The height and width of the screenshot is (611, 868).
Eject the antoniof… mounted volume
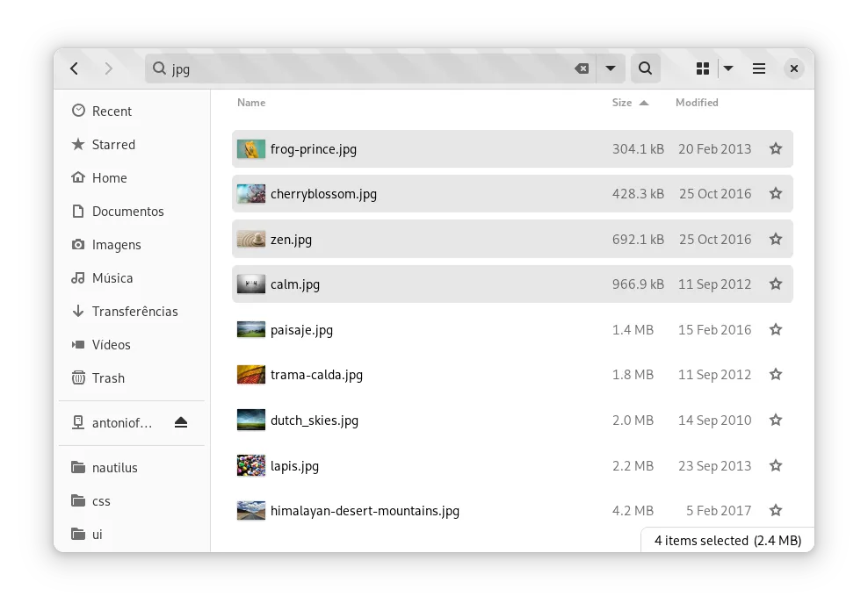tap(181, 423)
